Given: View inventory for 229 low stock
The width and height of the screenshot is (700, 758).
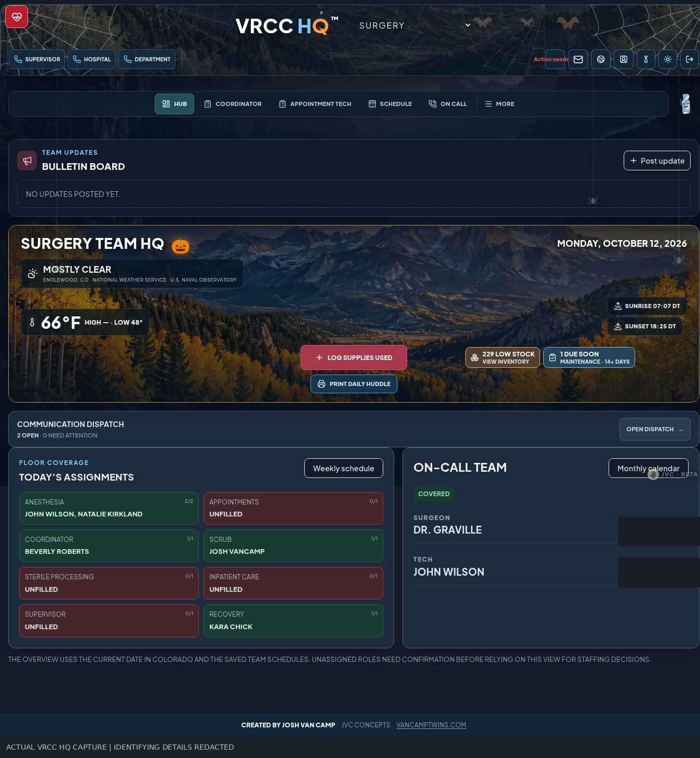Looking at the screenshot, I should pyautogui.click(x=502, y=357).
